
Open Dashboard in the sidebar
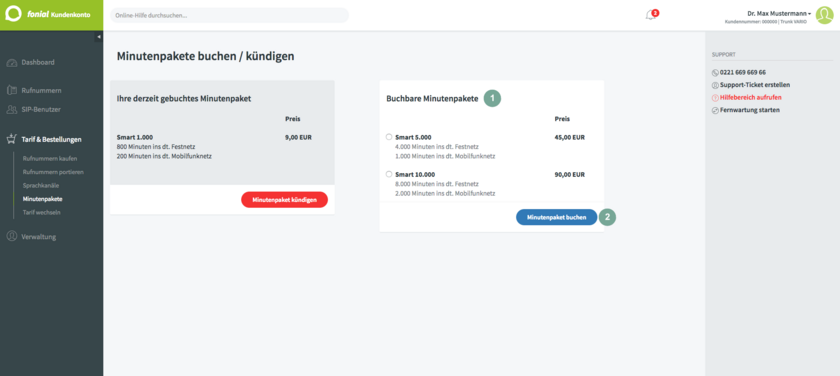pyautogui.click(x=38, y=63)
